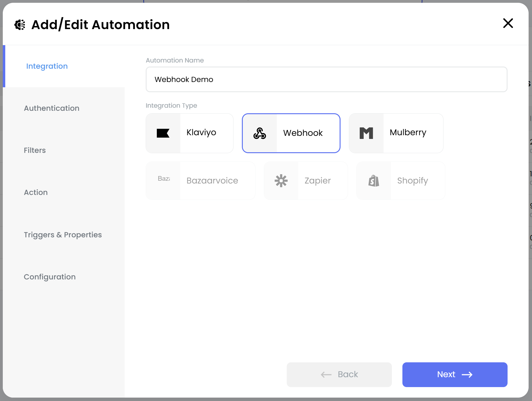Click the Mulberry M logo icon
The image size is (532, 401).
(x=366, y=133)
